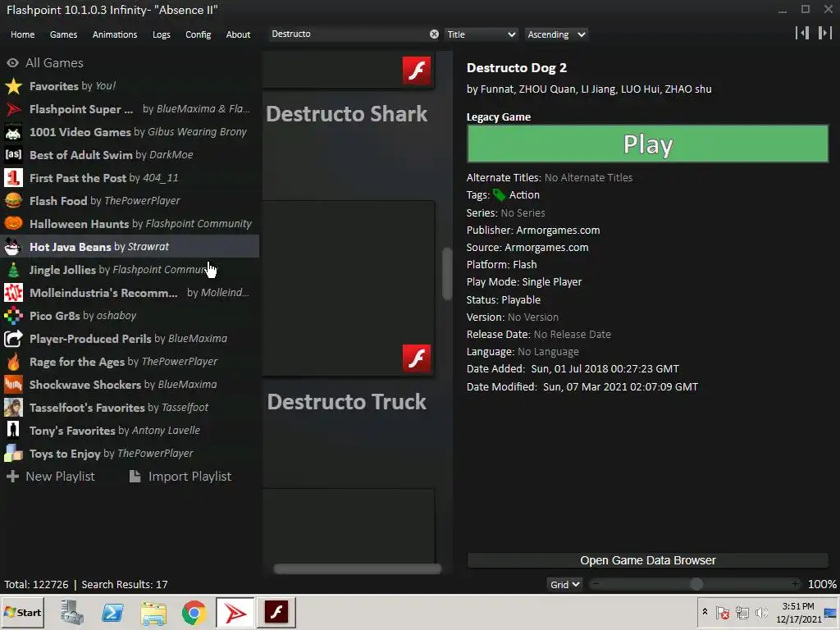The width and height of the screenshot is (840, 630).
Task: Click the Destructo Dog 2 title text
Action: [x=517, y=68]
